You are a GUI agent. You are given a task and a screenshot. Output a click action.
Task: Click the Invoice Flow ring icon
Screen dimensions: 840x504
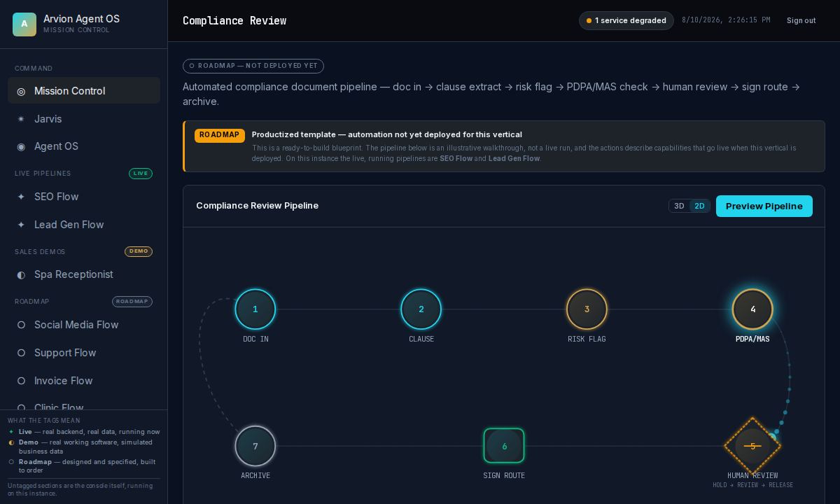[21, 381]
